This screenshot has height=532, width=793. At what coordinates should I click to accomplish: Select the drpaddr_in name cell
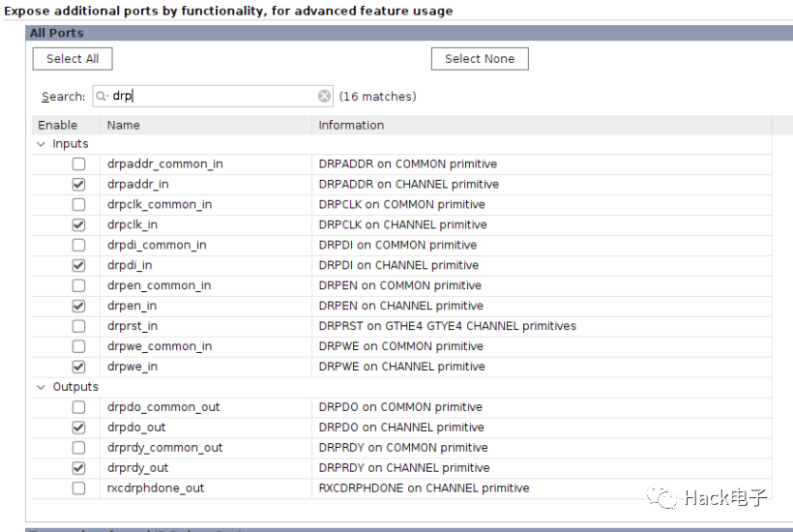point(206,184)
